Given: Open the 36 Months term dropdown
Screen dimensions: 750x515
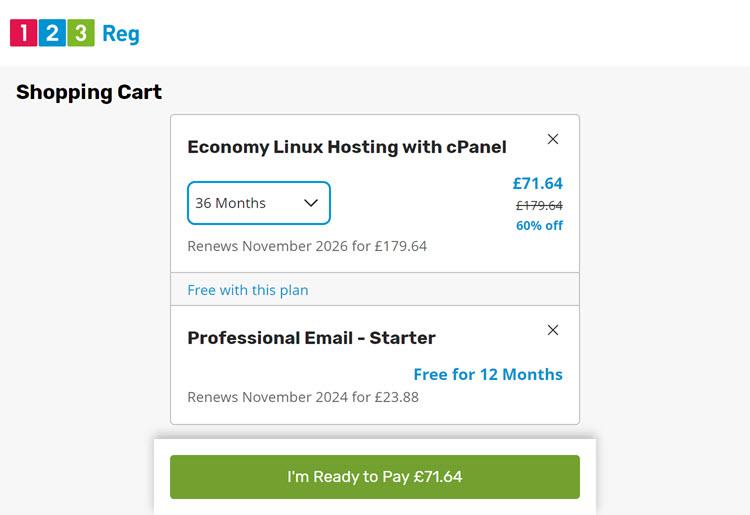Looking at the screenshot, I should [258, 203].
